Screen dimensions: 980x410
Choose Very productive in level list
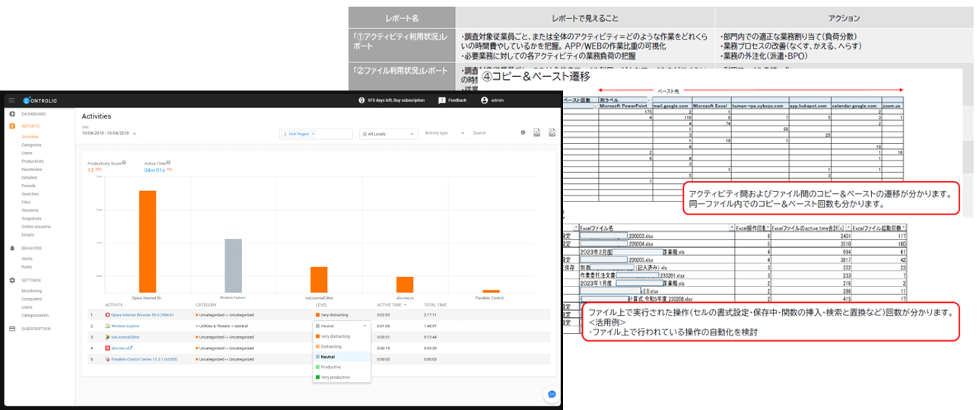[x=341, y=377]
